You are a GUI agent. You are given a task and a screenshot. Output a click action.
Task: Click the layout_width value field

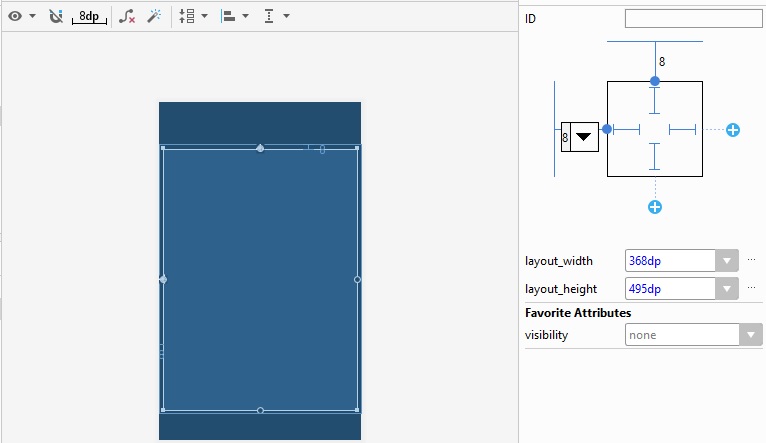pos(670,261)
